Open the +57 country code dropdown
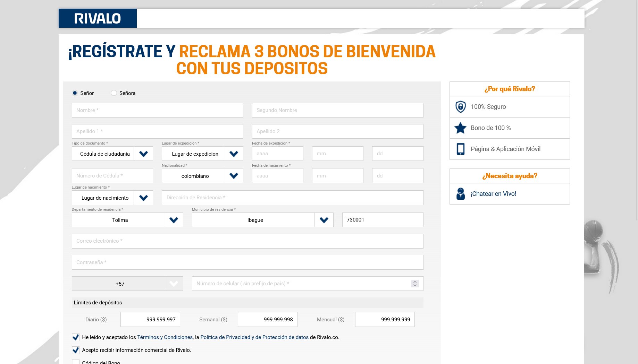Image resolution: width=638 pixels, height=364 pixels. (x=127, y=284)
